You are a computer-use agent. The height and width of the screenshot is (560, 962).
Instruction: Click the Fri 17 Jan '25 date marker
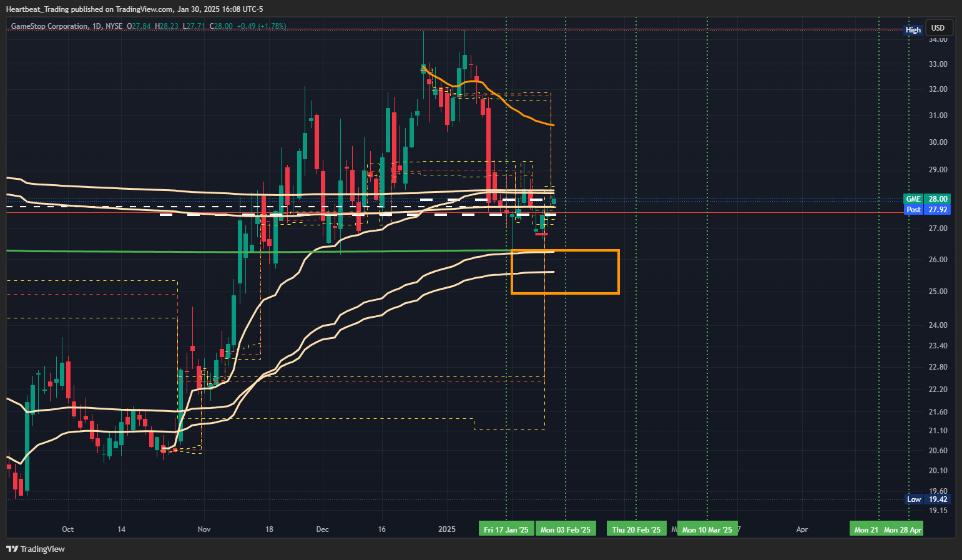pyautogui.click(x=506, y=529)
